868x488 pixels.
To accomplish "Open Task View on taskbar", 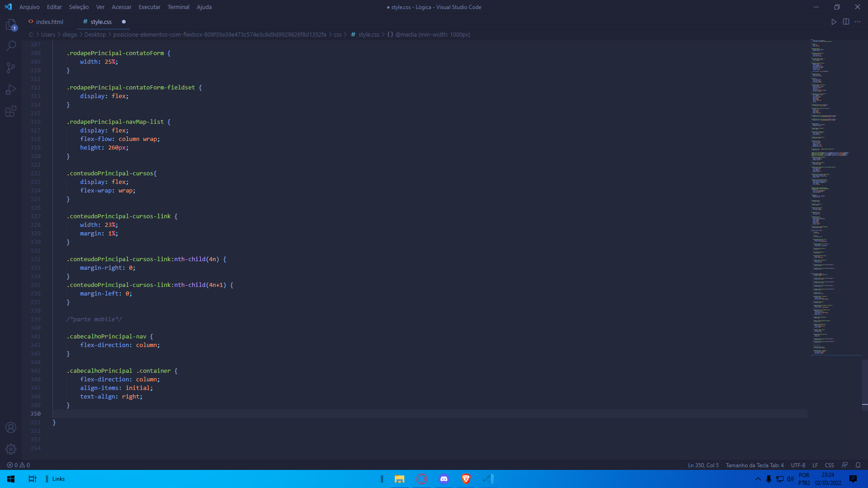I will pyautogui.click(x=32, y=479).
